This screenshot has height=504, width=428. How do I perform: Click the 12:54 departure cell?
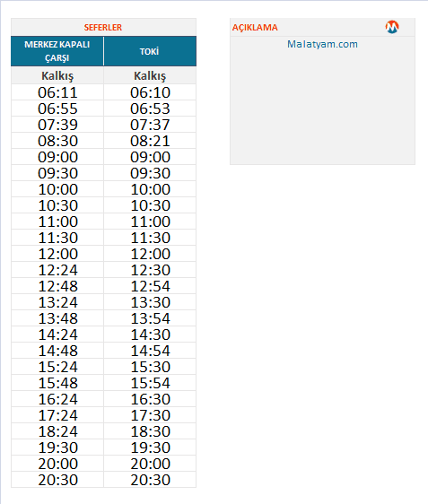click(x=150, y=286)
